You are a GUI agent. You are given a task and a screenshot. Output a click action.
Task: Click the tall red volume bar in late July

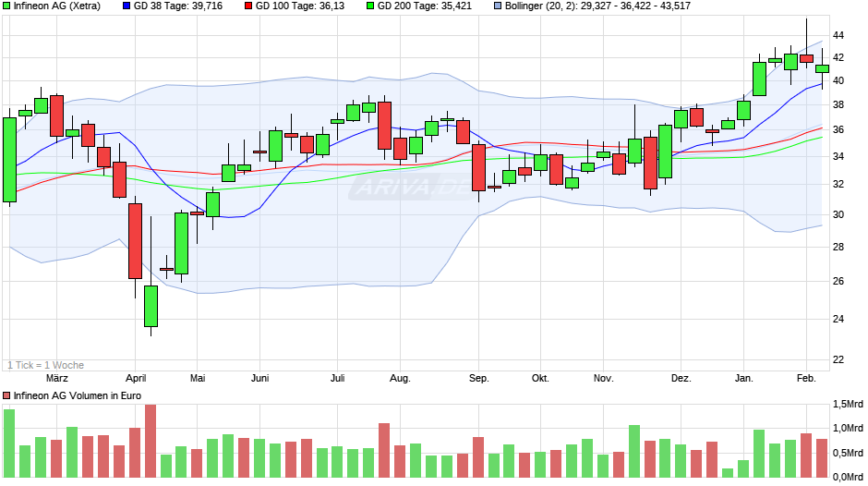pyautogui.click(x=384, y=451)
